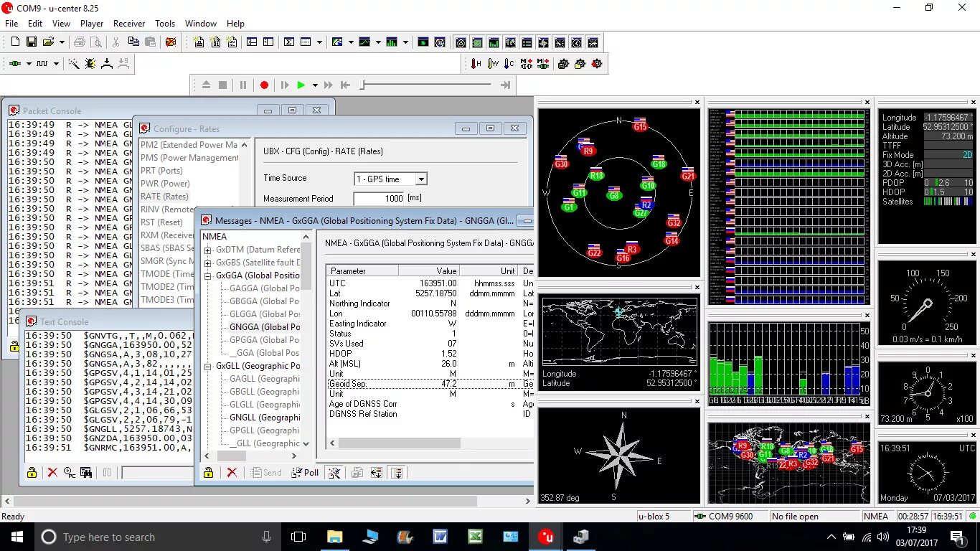Click the clock PC icon in Text Console

pyautogui.click(x=70, y=473)
